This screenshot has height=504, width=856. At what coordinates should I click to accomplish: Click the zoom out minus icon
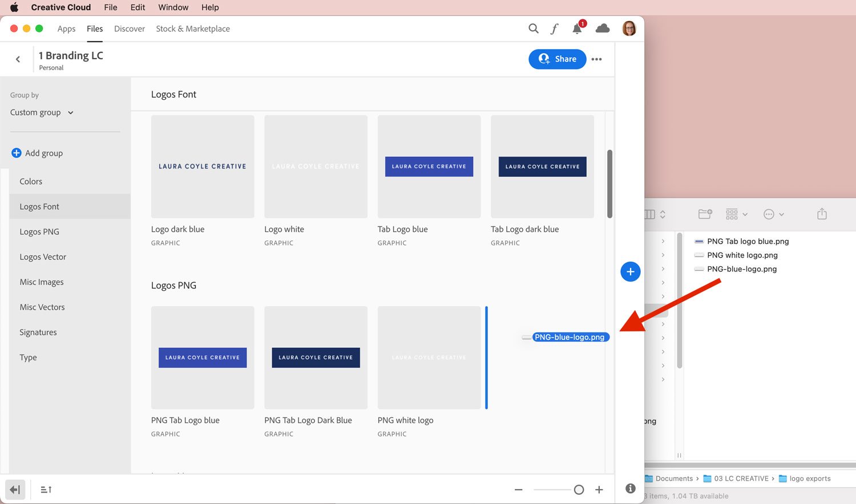pyautogui.click(x=518, y=490)
